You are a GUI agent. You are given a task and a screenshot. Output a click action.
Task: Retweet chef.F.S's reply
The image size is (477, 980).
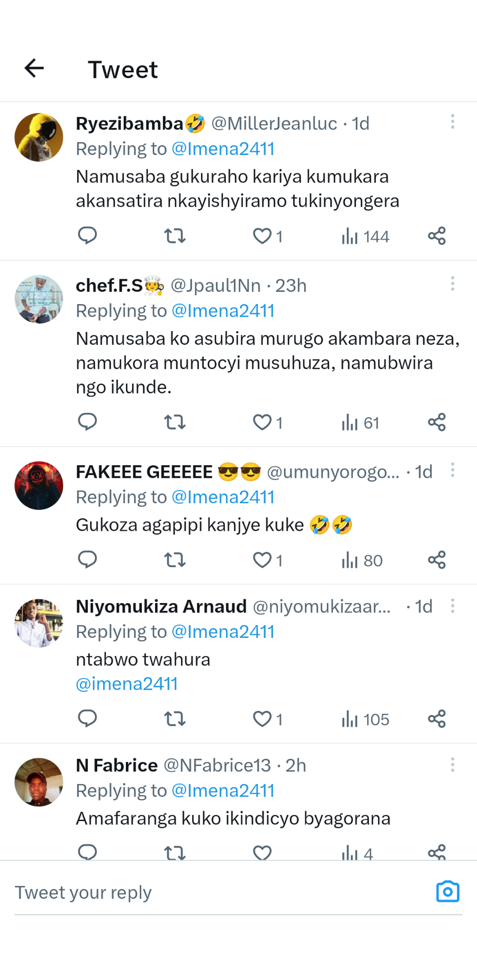174,423
